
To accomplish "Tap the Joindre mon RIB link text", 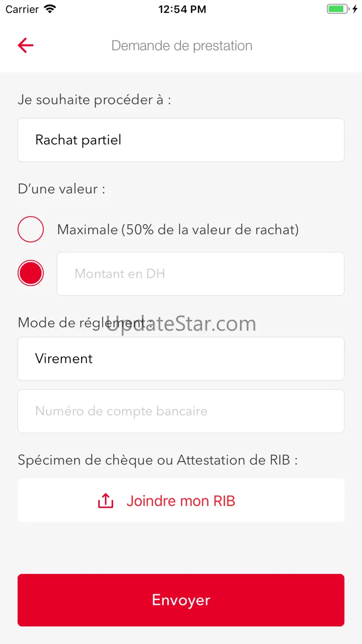I will click(181, 501).
